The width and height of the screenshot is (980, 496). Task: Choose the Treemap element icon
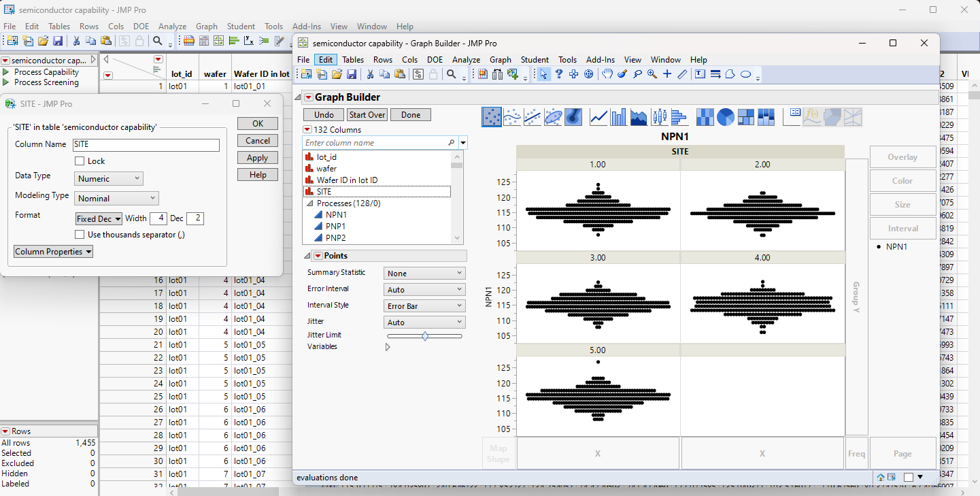coord(745,117)
